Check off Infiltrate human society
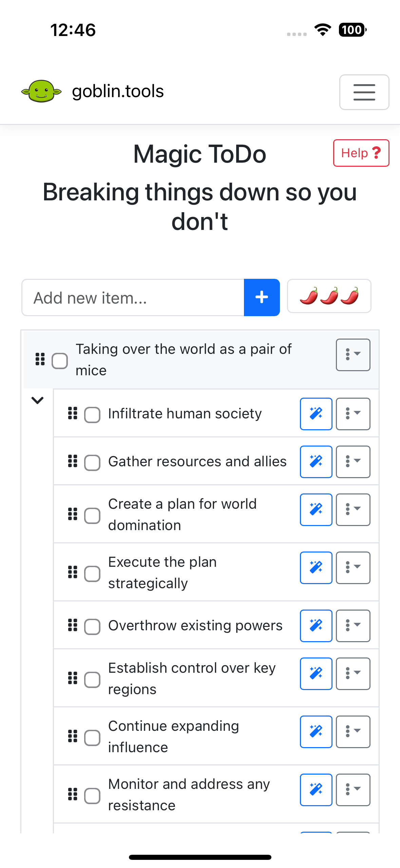 (x=92, y=415)
